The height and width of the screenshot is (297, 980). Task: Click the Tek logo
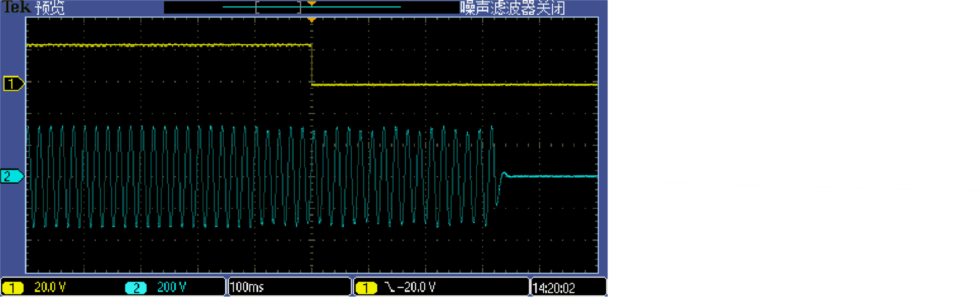(x=17, y=7)
